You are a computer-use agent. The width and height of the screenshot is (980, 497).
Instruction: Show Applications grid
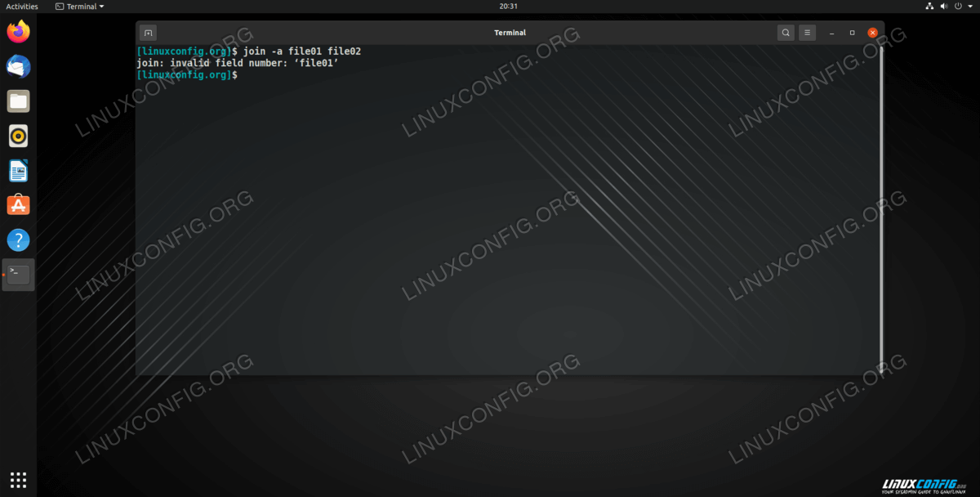pyautogui.click(x=18, y=480)
